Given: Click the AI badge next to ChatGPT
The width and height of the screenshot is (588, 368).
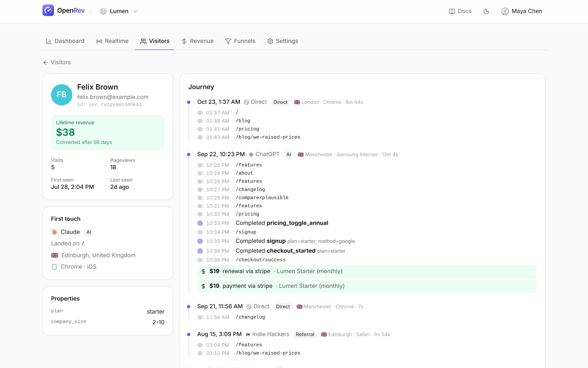Looking at the screenshot, I should point(288,155).
